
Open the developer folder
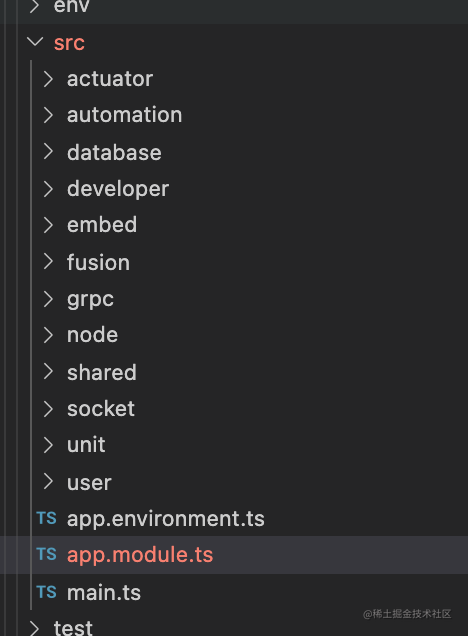(x=118, y=189)
